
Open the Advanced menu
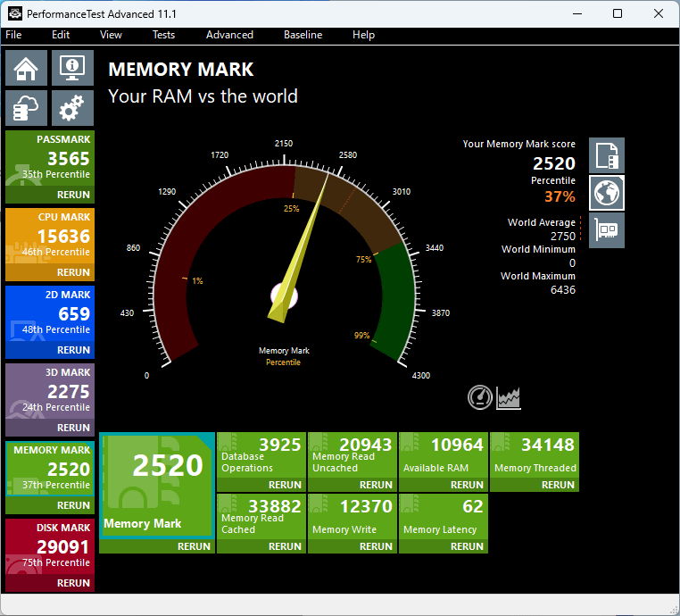click(x=229, y=35)
